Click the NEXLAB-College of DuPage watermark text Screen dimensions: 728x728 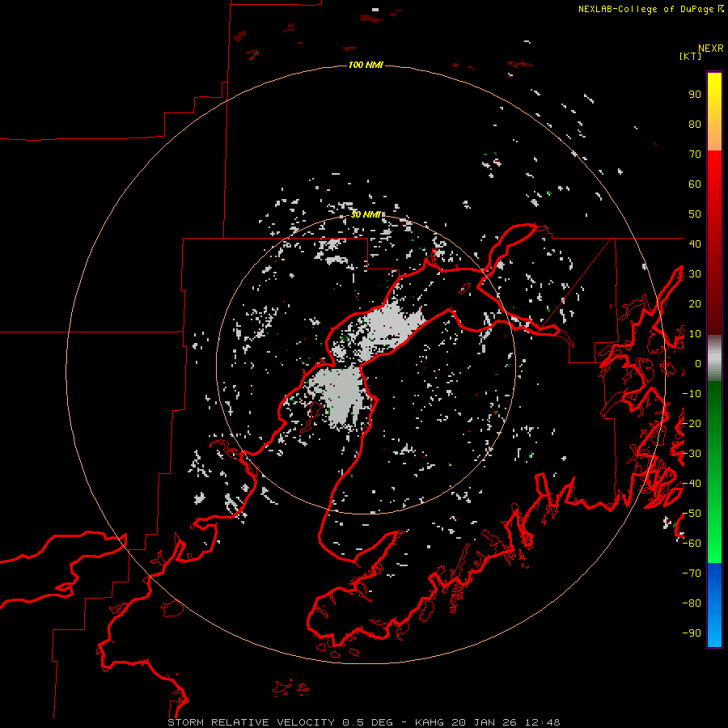650,9
